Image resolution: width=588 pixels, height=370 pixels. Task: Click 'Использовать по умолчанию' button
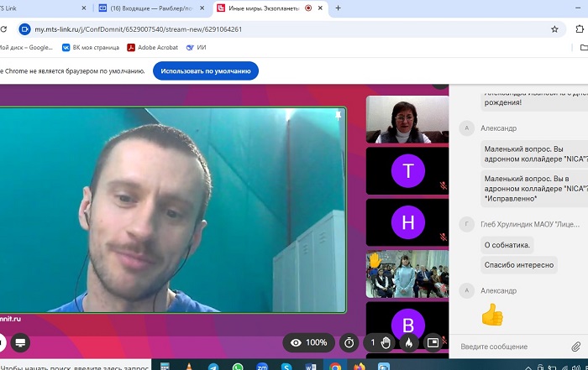point(205,71)
